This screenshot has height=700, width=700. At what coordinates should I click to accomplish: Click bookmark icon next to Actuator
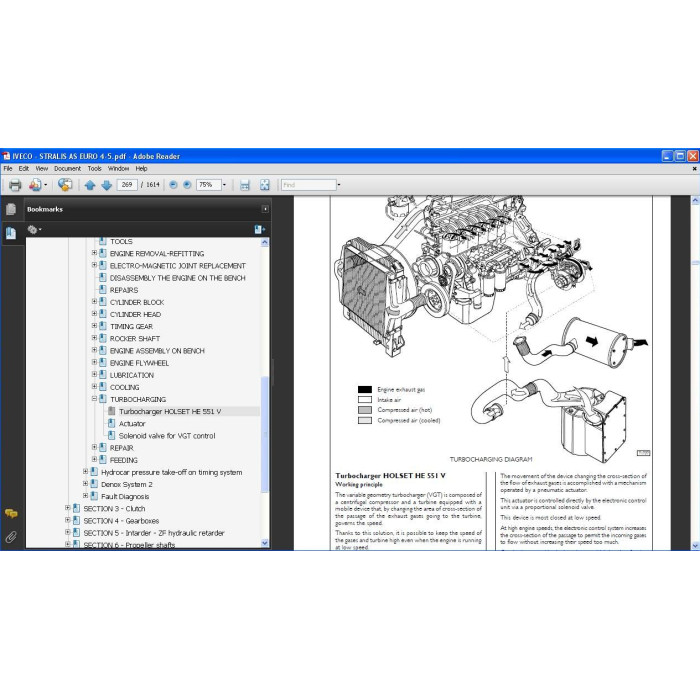[x=112, y=423]
